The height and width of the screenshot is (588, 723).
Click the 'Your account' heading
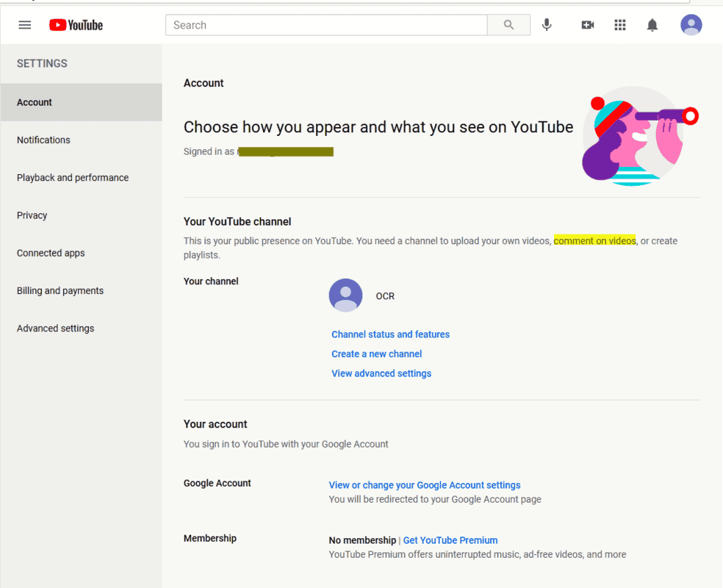215,424
